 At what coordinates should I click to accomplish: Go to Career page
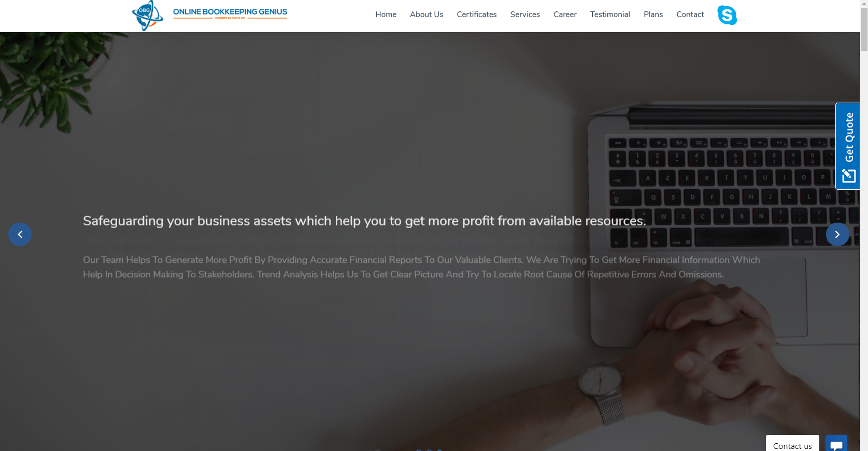[x=565, y=15]
